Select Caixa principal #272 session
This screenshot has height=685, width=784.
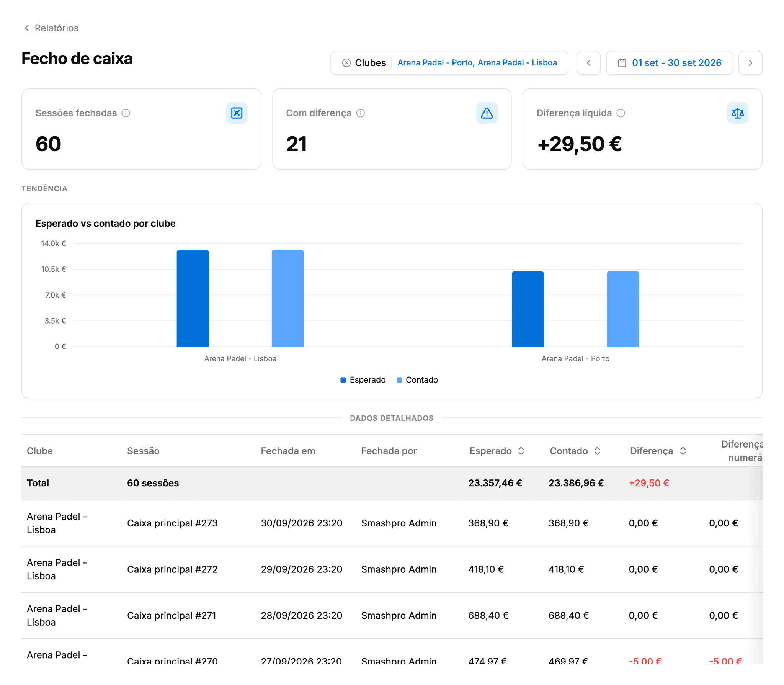pyautogui.click(x=172, y=569)
